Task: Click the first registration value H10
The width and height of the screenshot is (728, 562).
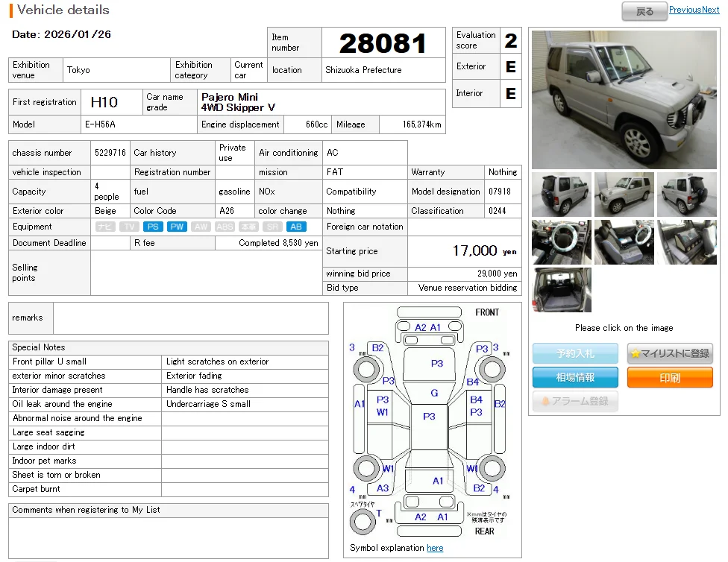Action: coord(104,102)
